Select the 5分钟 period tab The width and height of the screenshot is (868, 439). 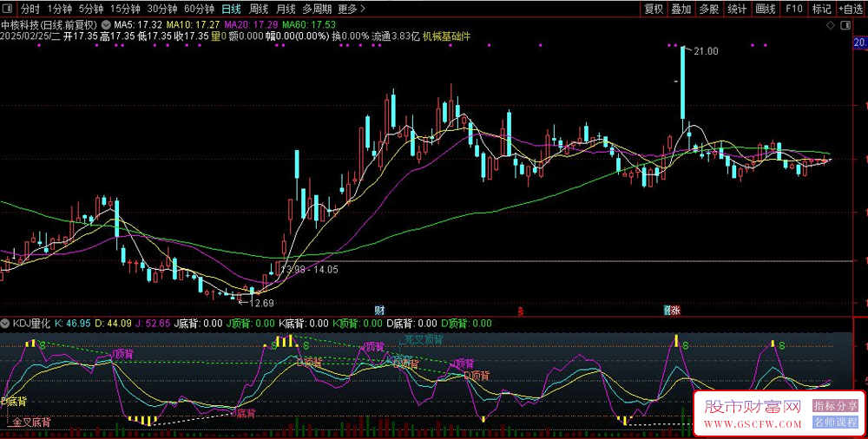91,9
